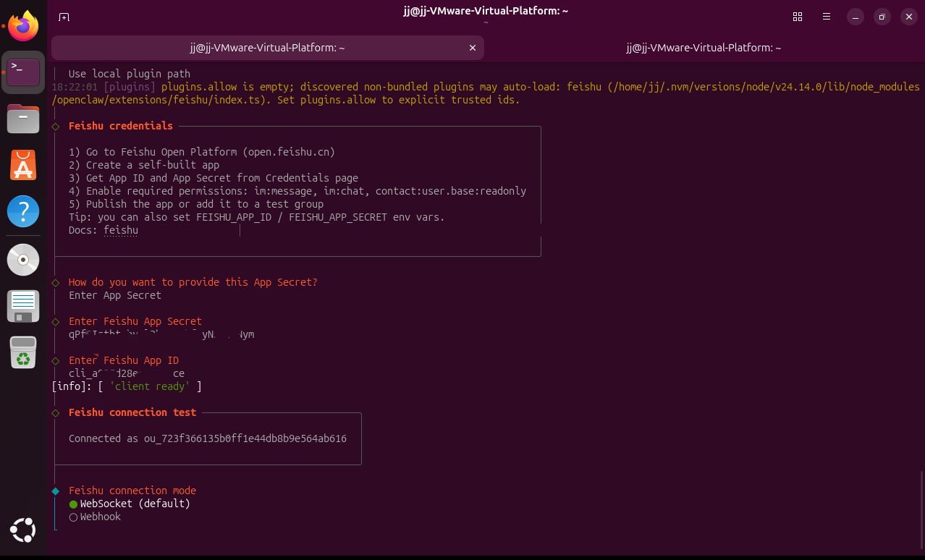925x560 pixels.
Task: Select the Webhook connection mode
Action: [100, 517]
